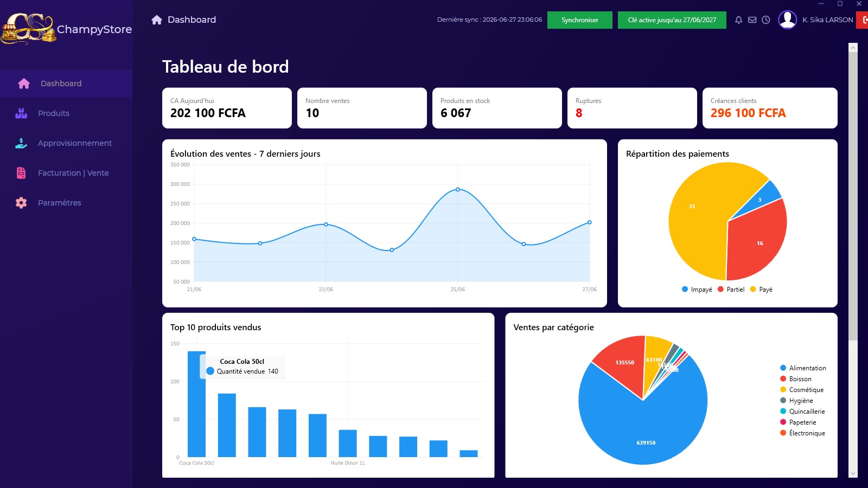868x488 pixels.
Task: Toggle Électronique legend entry
Action: pyautogui.click(x=802, y=433)
